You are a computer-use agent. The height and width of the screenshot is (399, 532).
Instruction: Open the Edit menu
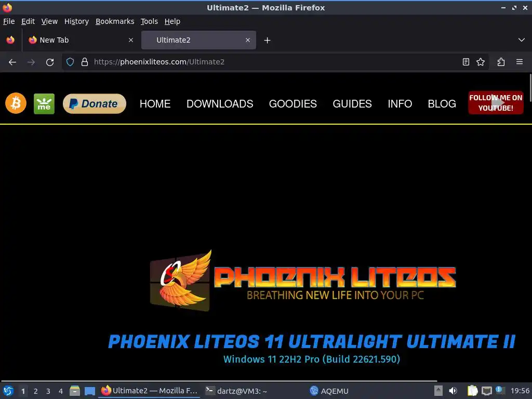28,21
